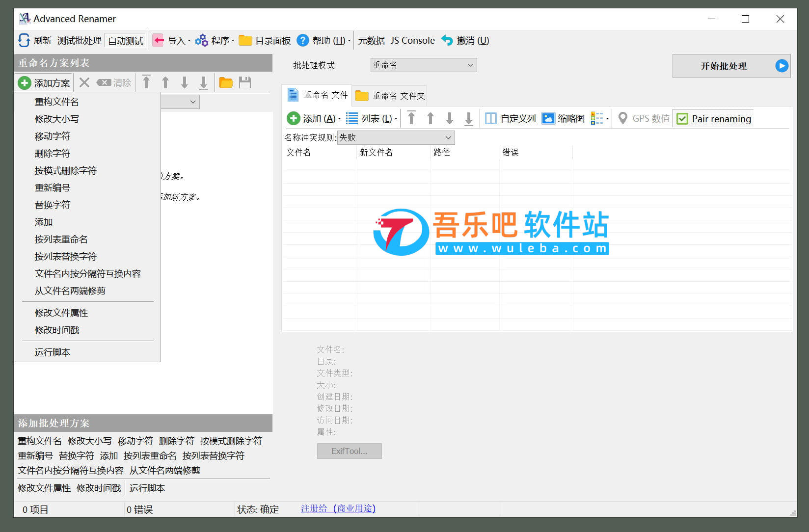Switch to the 重命名 文件夹 tab
Viewport: 809px width, 532px height.
390,96
